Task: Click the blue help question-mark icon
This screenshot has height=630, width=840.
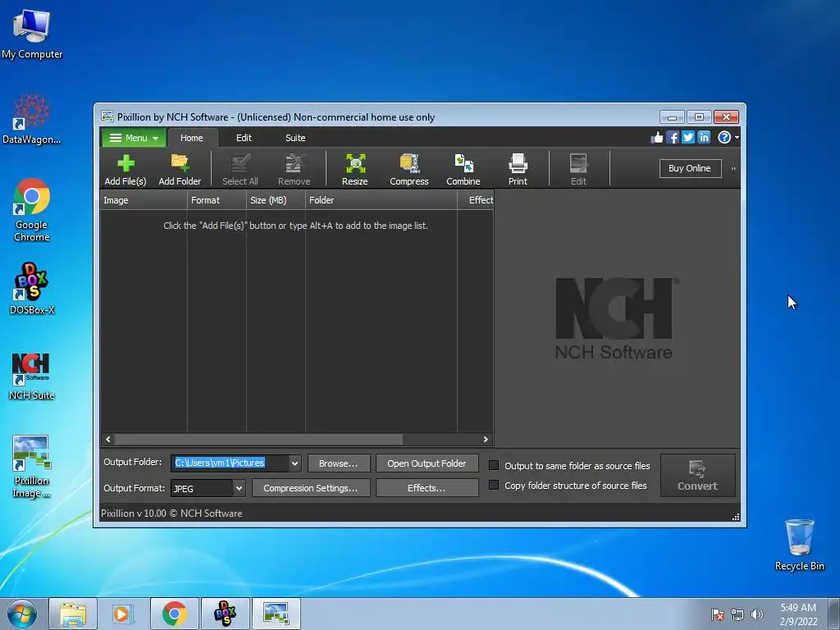Action: [x=724, y=138]
